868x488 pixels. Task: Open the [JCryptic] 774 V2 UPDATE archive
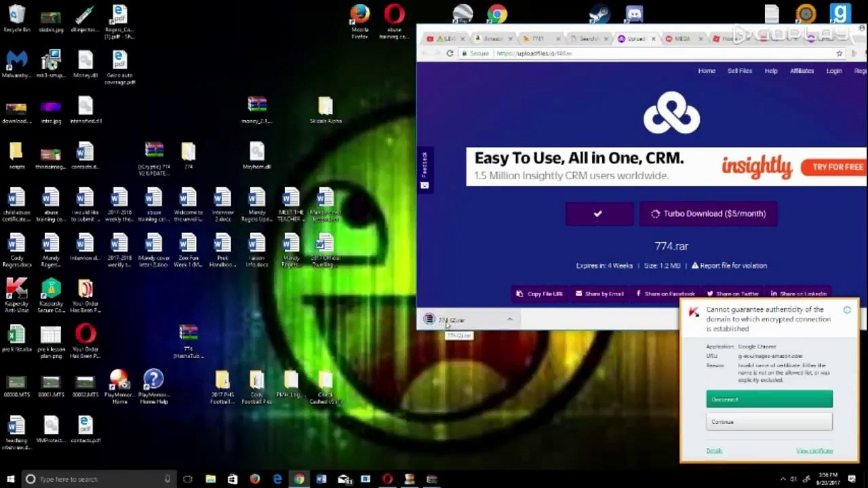tap(154, 159)
